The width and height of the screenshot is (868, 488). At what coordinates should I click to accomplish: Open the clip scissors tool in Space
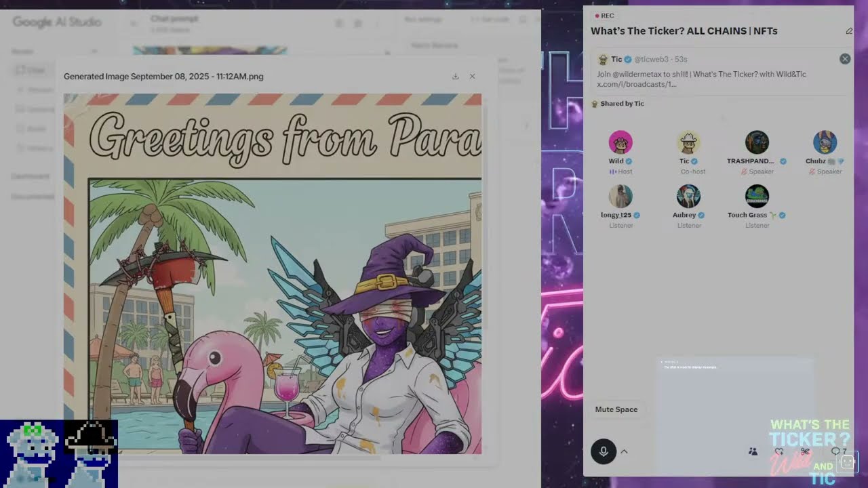point(805,451)
